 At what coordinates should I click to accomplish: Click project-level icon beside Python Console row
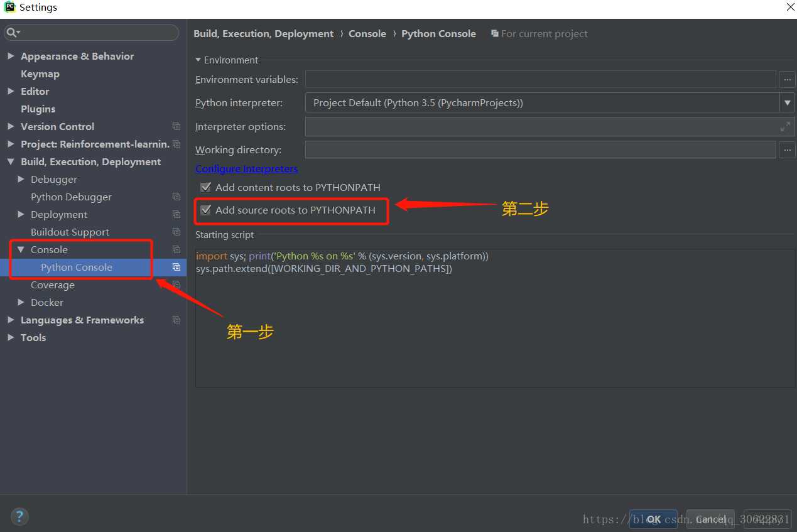tap(176, 267)
